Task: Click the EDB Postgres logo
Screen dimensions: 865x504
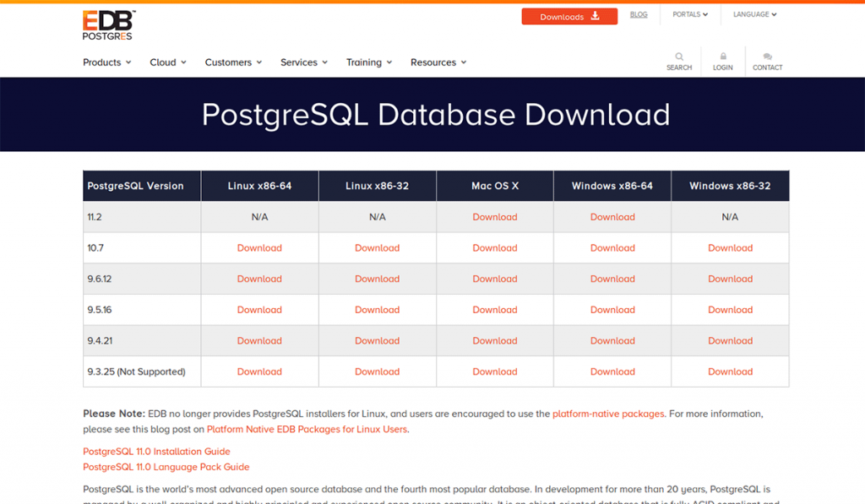Action: (x=107, y=24)
